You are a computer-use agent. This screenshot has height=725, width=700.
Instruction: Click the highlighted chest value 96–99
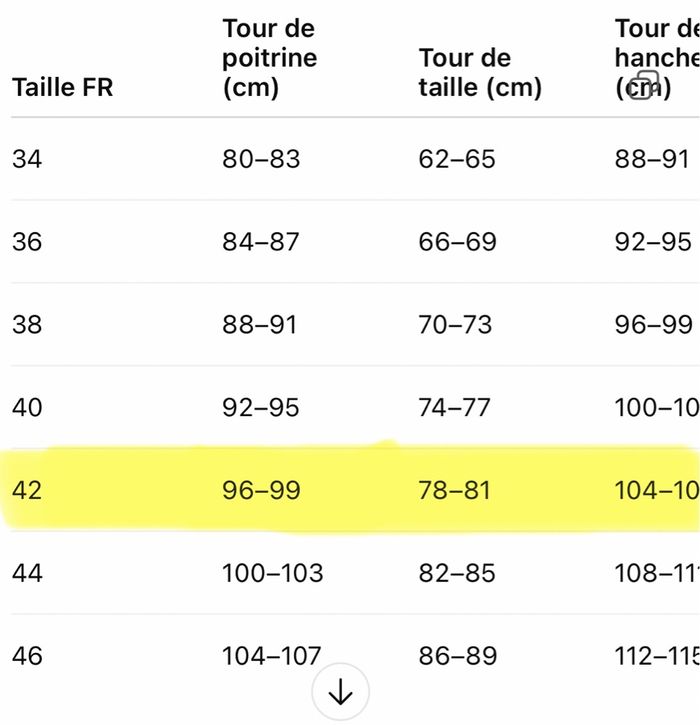(x=261, y=491)
